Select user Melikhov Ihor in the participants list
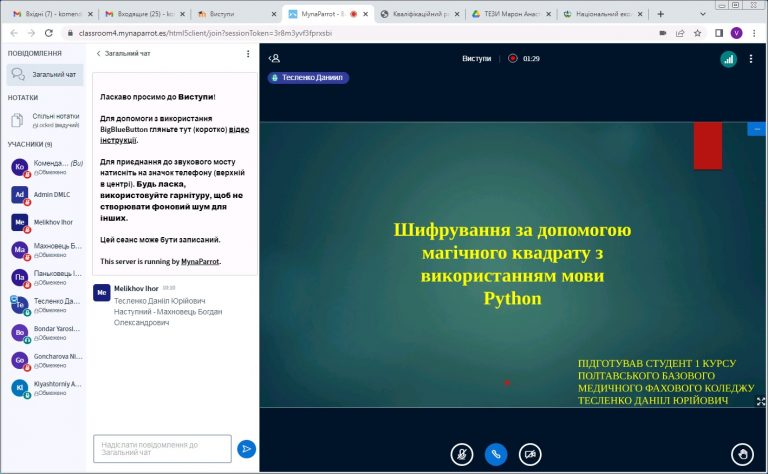The height and width of the screenshot is (474, 768). pos(48,222)
